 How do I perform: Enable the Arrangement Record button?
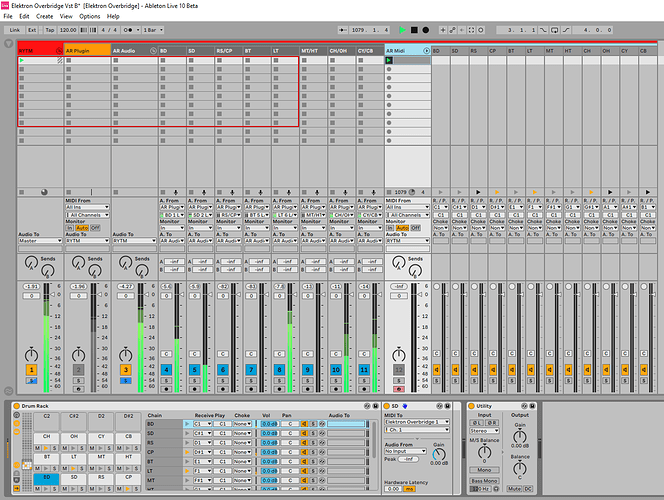click(426, 30)
